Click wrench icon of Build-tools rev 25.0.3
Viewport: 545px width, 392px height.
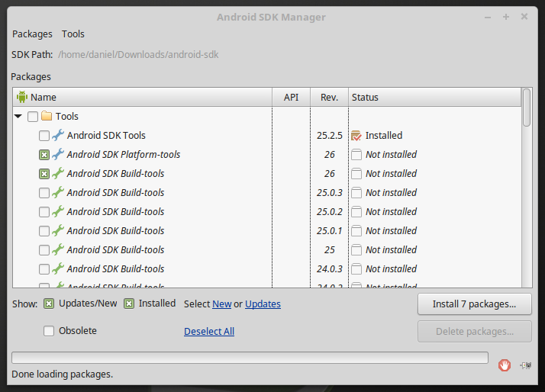[x=58, y=192]
